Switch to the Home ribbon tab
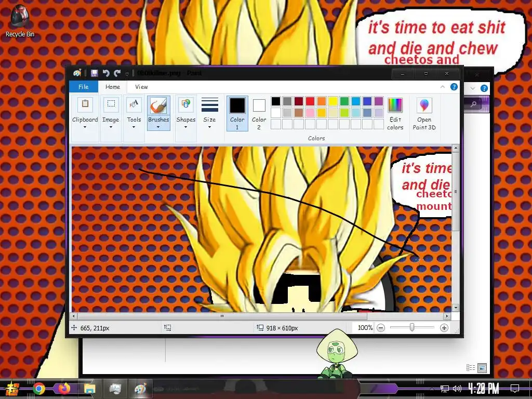 click(113, 87)
